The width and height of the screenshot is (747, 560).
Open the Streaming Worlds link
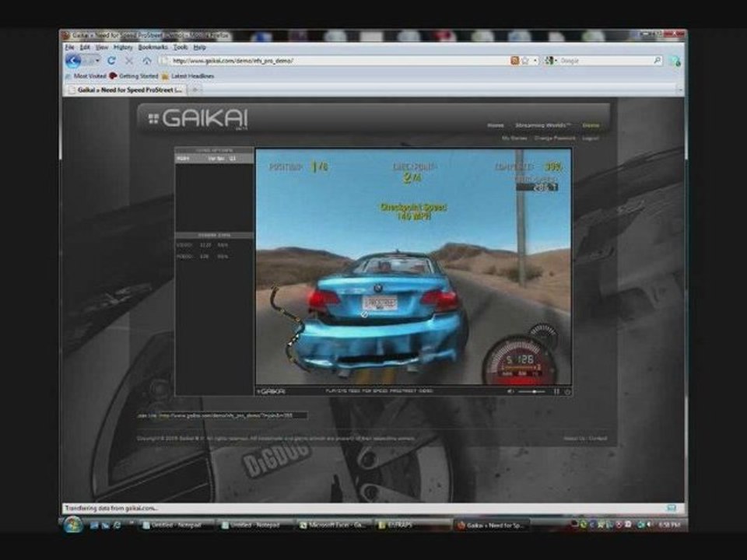pos(542,125)
